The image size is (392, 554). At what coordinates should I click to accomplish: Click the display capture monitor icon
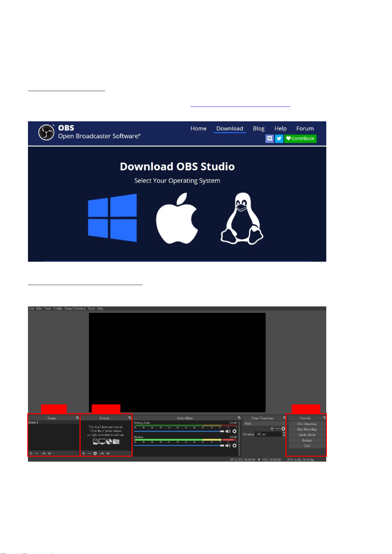click(102, 442)
